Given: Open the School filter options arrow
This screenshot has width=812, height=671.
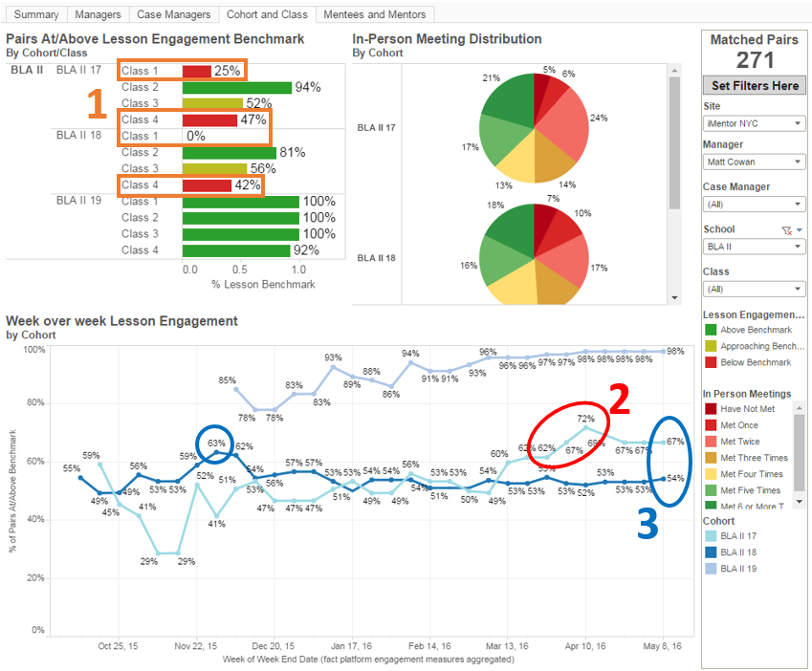Looking at the screenshot, I should [x=800, y=230].
